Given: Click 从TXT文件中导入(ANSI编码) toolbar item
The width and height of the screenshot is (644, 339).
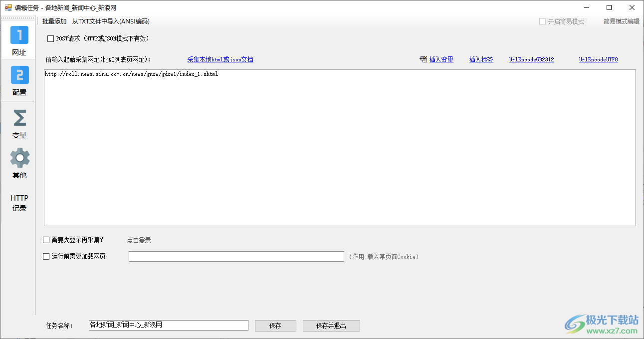Looking at the screenshot, I should coord(111,21).
